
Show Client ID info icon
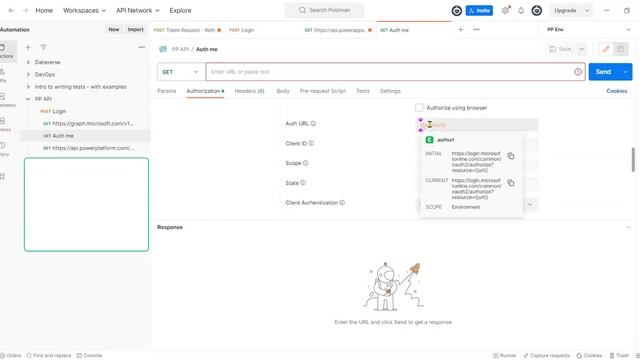(x=311, y=143)
